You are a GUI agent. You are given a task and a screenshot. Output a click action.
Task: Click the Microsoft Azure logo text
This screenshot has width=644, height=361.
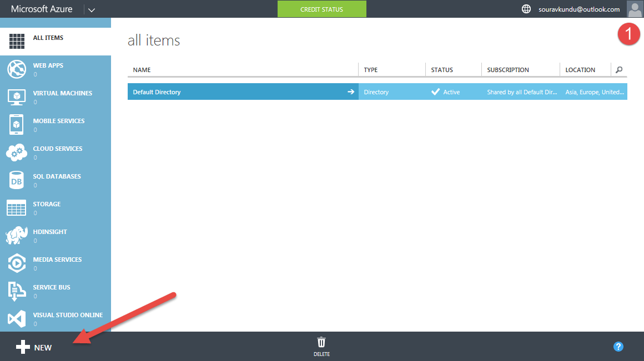point(42,9)
